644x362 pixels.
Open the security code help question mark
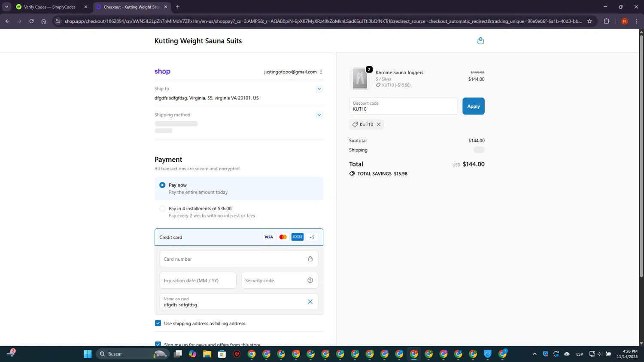[x=310, y=281]
